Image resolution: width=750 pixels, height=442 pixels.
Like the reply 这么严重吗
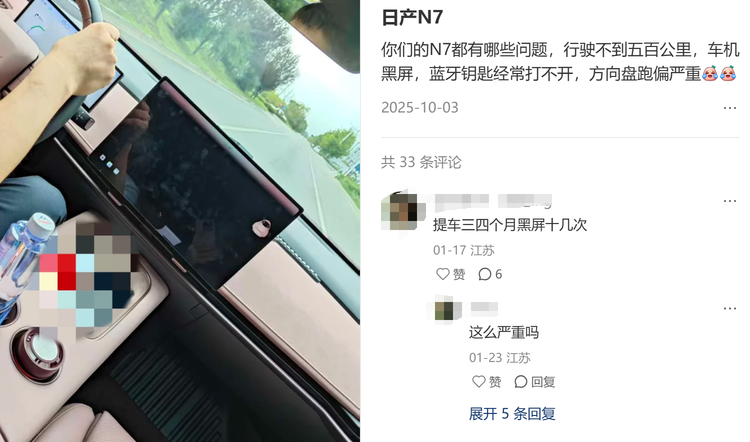pyautogui.click(x=486, y=382)
